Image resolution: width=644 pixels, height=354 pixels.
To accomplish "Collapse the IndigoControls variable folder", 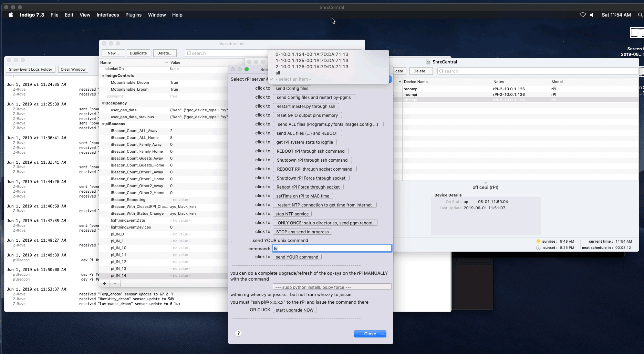I will point(103,76).
